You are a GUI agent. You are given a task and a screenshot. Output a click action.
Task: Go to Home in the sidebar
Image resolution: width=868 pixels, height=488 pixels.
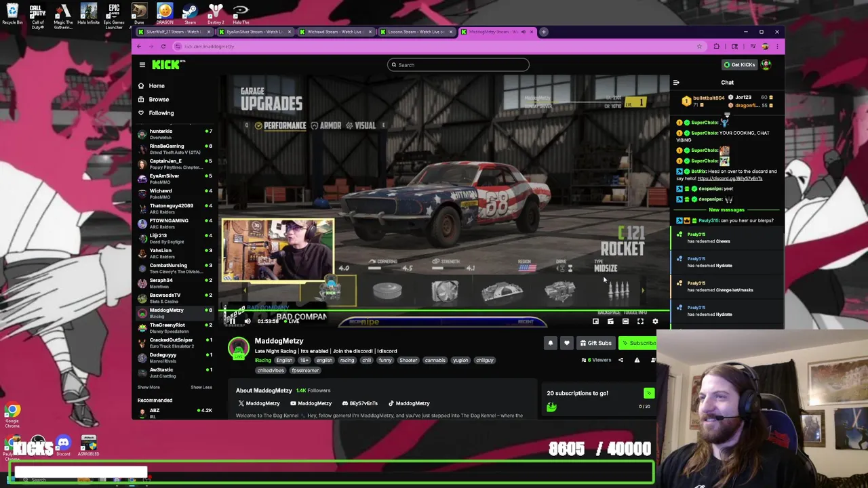(x=157, y=86)
